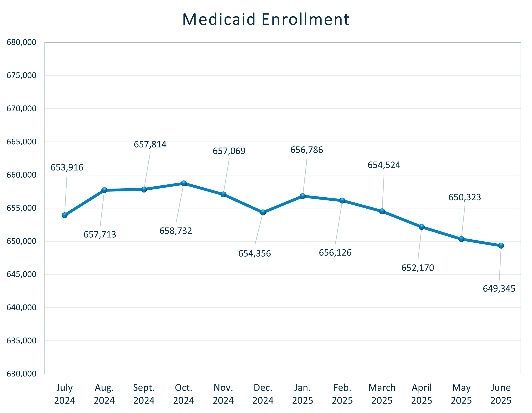Click the Feb. 2025 x-axis label
The height and width of the screenshot is (413, 532).
point(342,394)
